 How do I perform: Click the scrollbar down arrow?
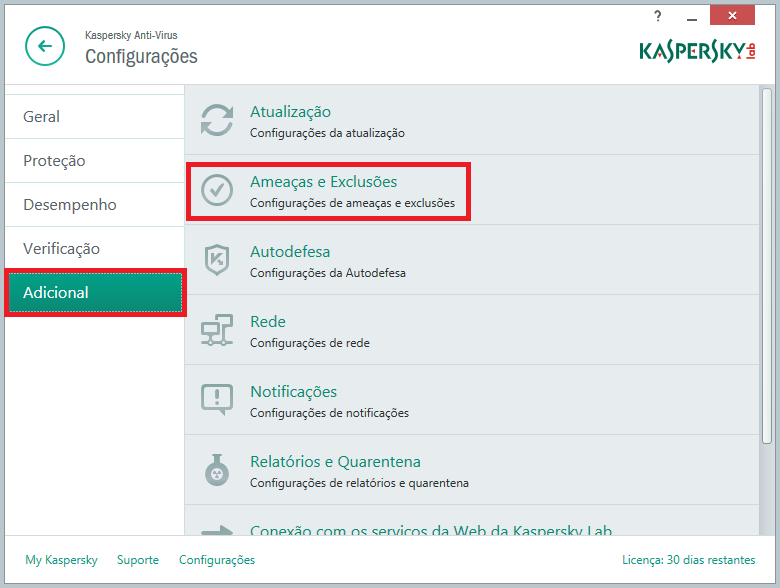point(766,528)
